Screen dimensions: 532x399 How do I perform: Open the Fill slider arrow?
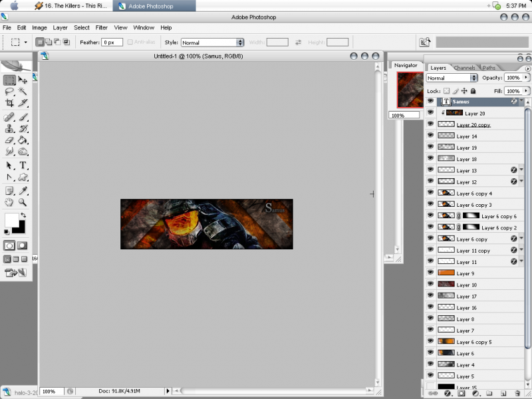coord(526,91)
